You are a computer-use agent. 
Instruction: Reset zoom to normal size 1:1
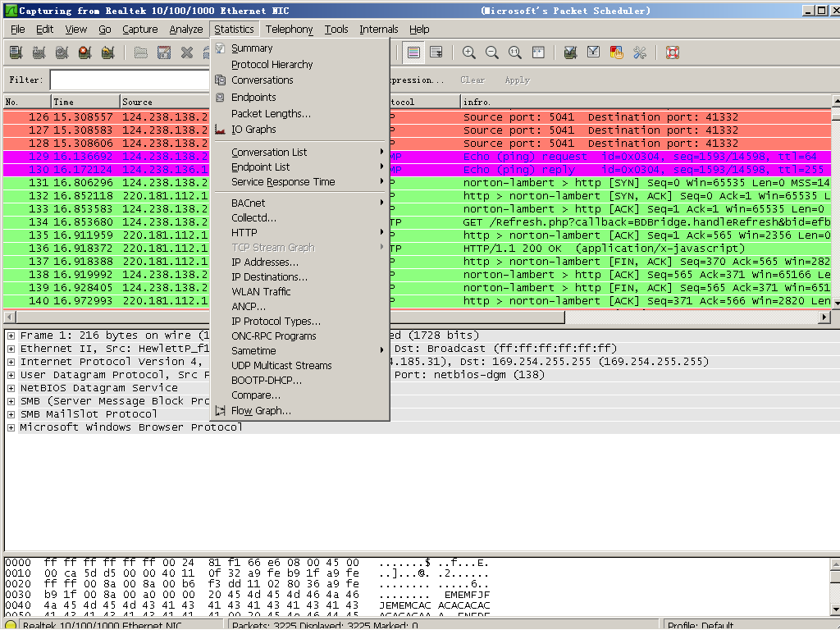[x=515, y=52]
